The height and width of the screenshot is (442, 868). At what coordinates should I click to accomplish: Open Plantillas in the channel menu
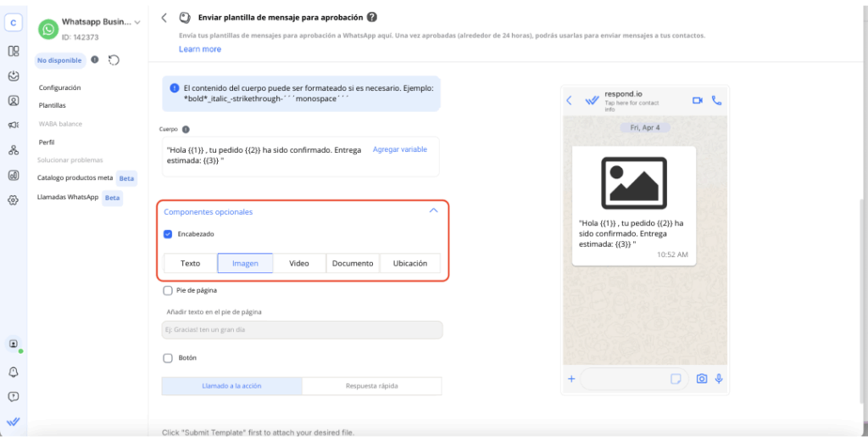(53, 105)
